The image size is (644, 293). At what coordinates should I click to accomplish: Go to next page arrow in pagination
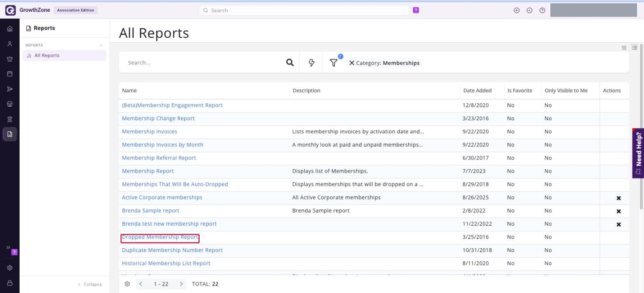tap(182, 284)
